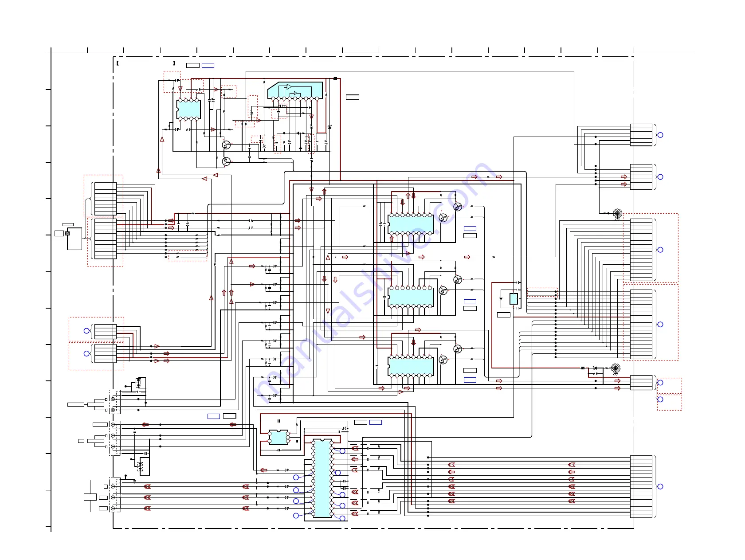Screen dimensions: 745x560
Task: Click the blue circle marker beside the top-right connector
Action: pyautogui.click(x=660, y=135)
